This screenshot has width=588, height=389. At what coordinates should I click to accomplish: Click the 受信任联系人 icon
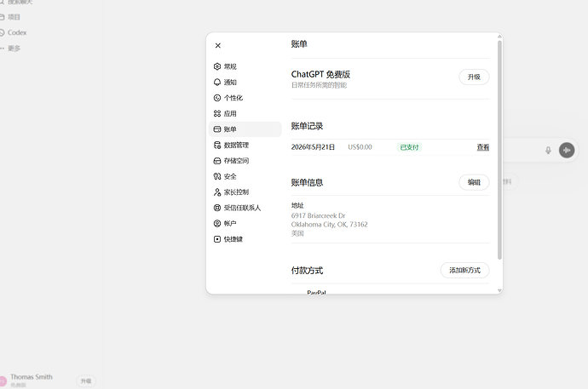(217, 208)
